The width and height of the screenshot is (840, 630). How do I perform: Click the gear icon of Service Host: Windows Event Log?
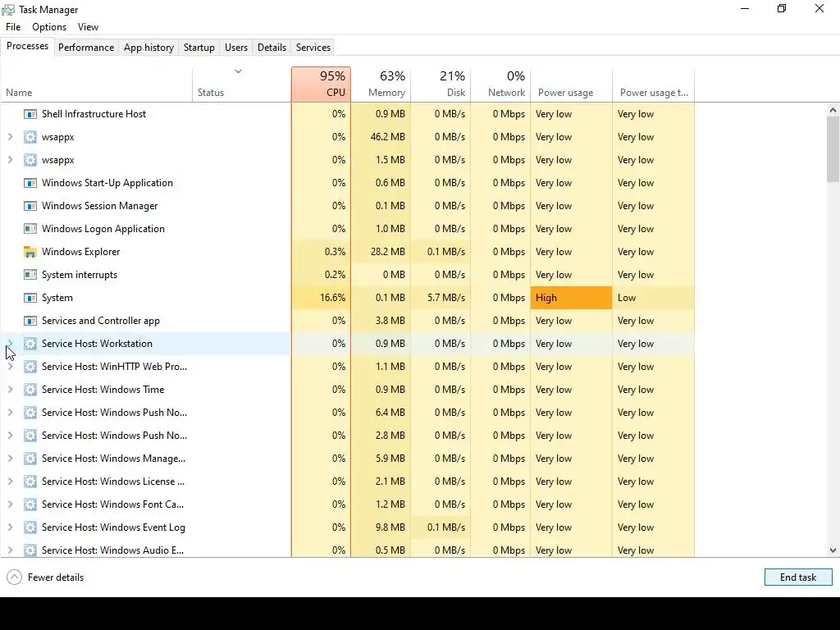(x=30, y=527)
